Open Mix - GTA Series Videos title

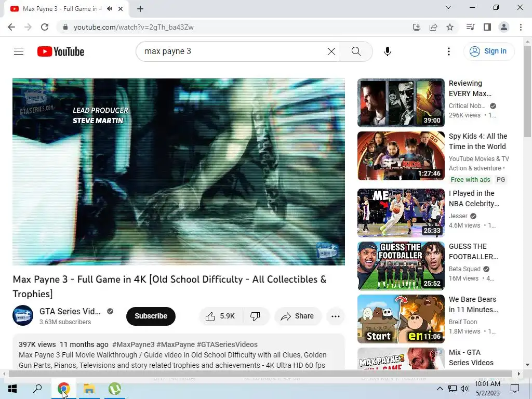[471, 357]
